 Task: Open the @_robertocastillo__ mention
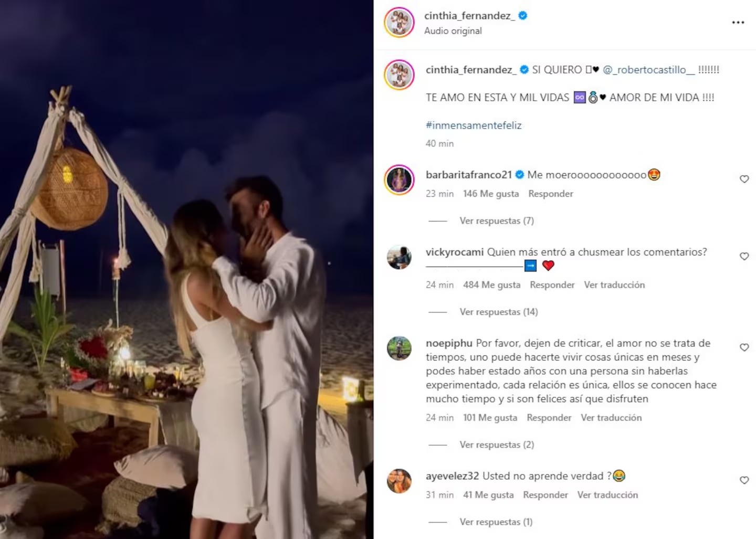(x=648, y=70)
